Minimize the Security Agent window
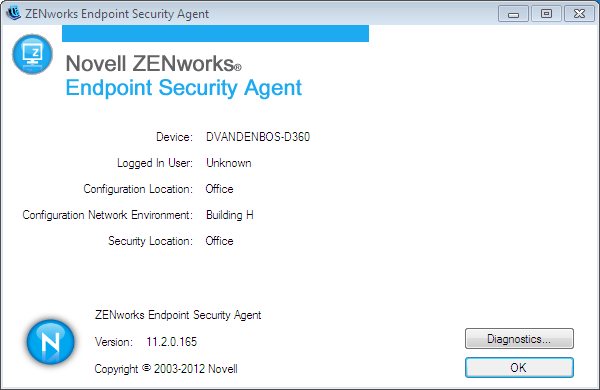Viewport: 600px width, 390px height. tap(514, 14)
